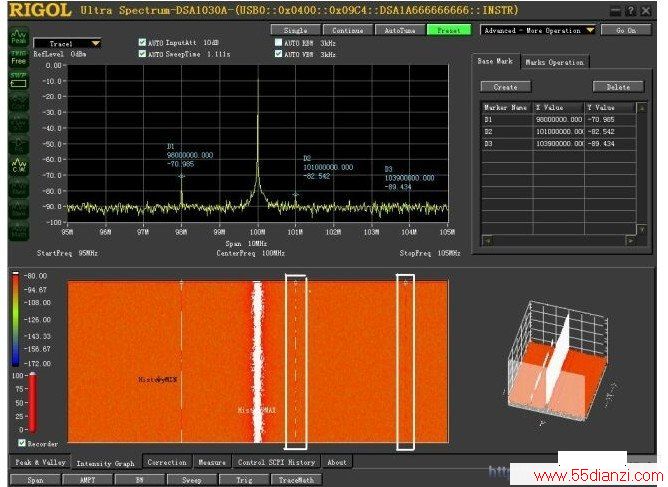This screenshot has width=668, height=487.
Task: Click the Create marker button
Action: pyautogui.click(x=506, y=87)
